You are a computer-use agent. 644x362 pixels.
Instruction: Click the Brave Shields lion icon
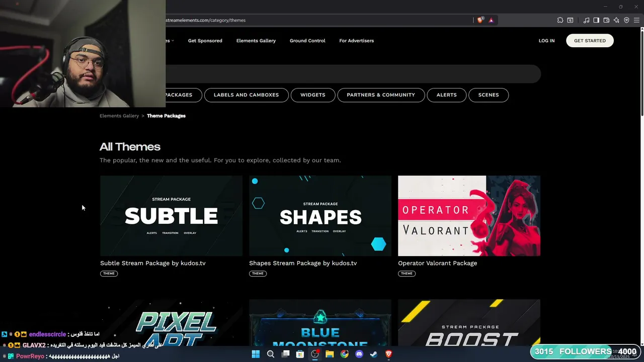480,20
